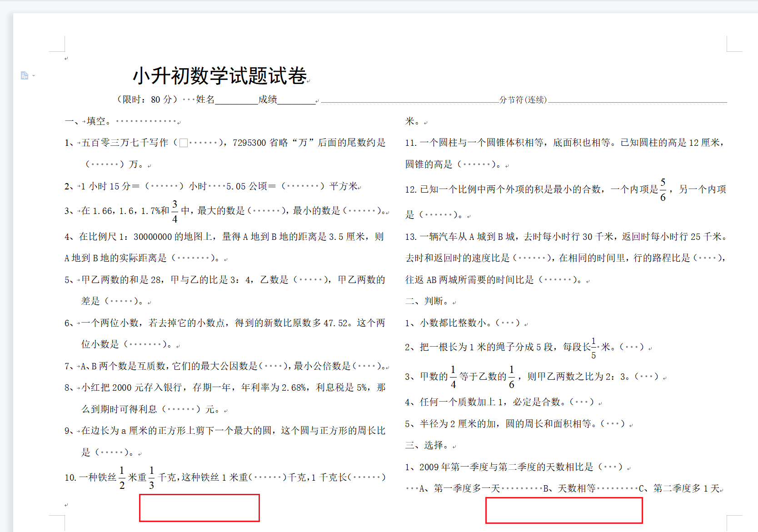Open the dropdown arrow next to paragraph layout icon
This screenshot has height=532, width=758.
(34, 75)
